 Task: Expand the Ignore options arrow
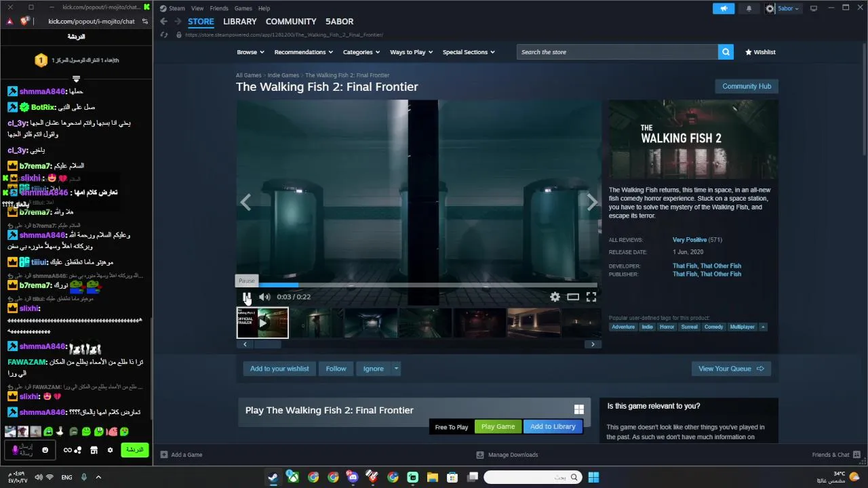click(x=397, y=369)
